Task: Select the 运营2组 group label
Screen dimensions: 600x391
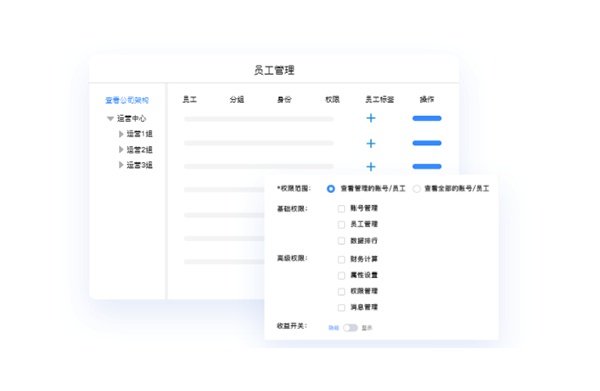Action: [x=139, y=150]
